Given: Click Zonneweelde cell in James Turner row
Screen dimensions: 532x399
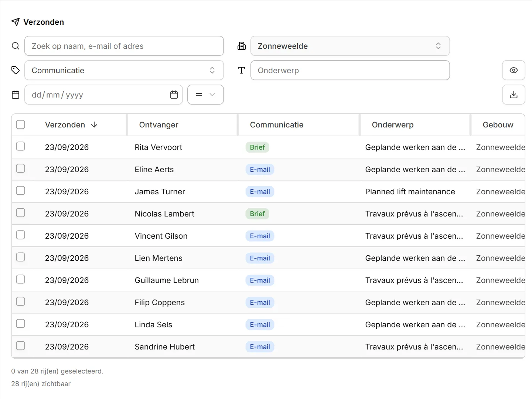Looking at the screenshot, I should tap(500, 192).
